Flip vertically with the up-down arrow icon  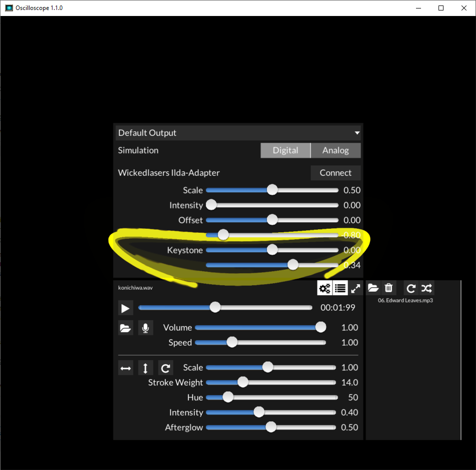145,368
